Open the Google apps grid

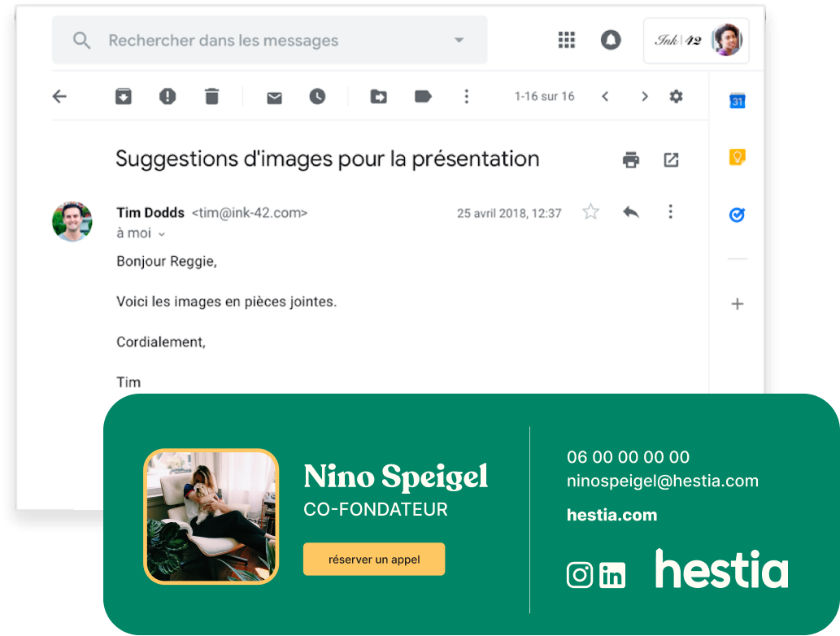tap(566, 40)
